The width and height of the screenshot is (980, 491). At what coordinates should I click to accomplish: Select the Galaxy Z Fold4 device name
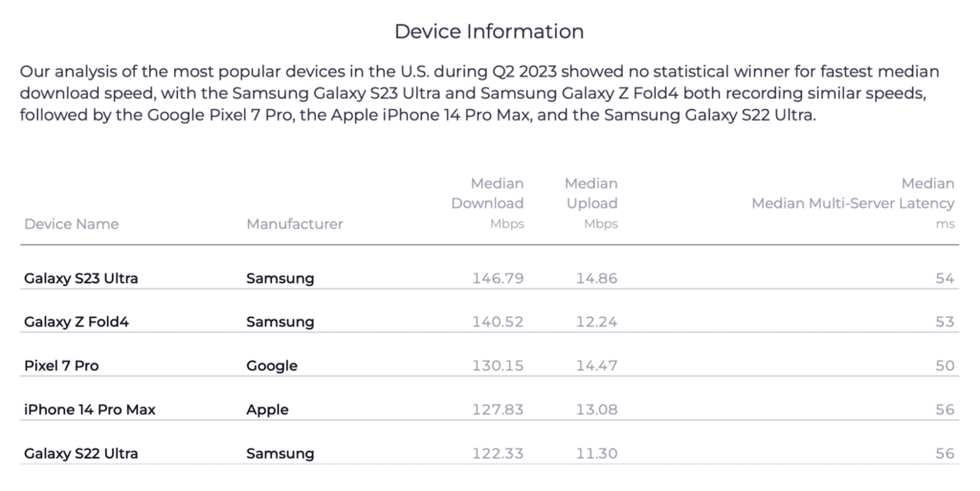tap(77, 322)
